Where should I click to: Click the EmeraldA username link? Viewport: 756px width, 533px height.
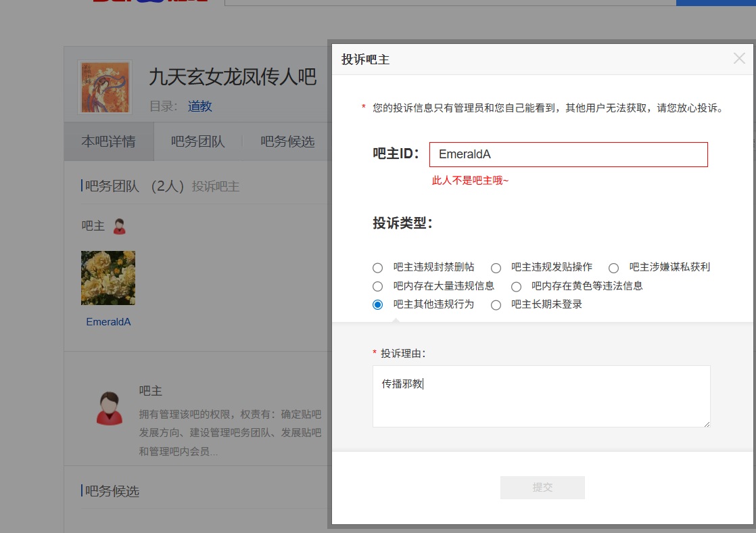(108, 322)
